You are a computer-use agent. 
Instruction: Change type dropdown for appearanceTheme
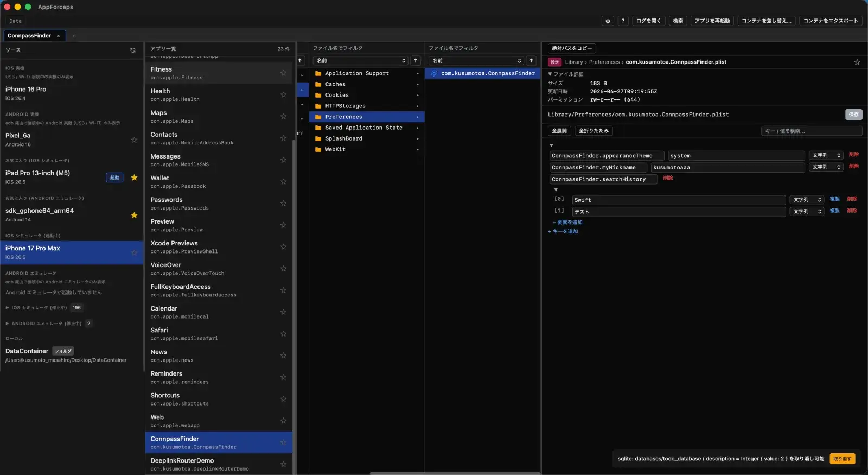[x=826, y=155]
